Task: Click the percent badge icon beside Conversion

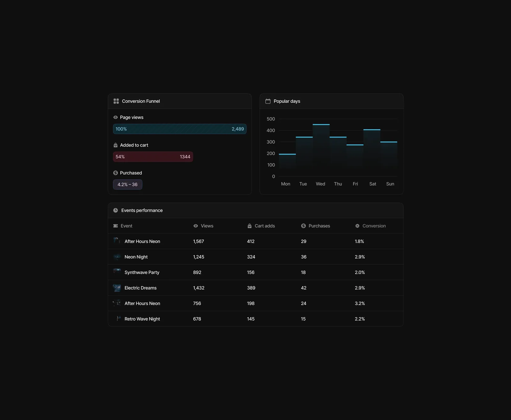Action: (357, 226)
